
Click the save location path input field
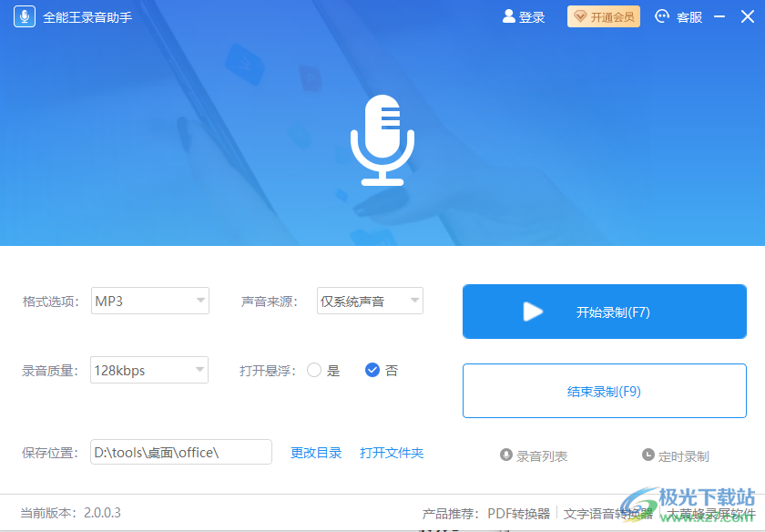point(180,452)
